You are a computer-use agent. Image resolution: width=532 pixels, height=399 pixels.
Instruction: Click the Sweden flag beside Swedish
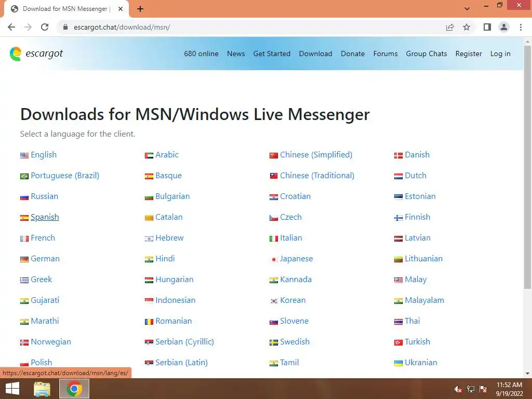pyautogui.click(x=274, y=342)
